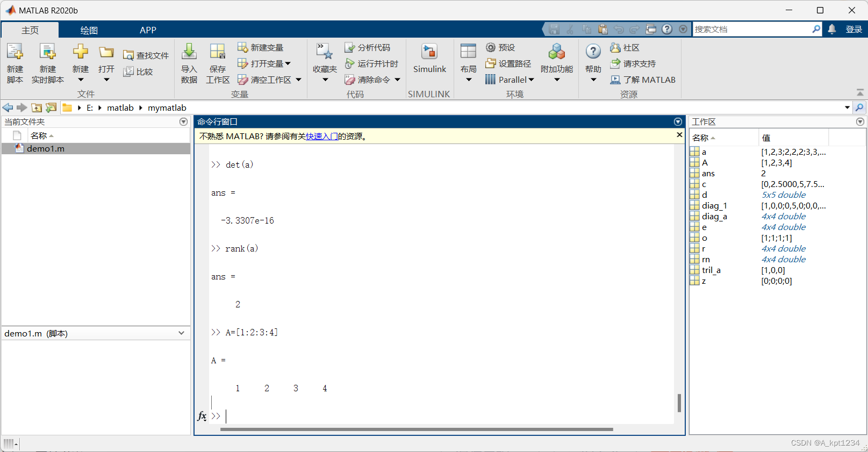Expand the quick access toolbar options arrow
Viewport: 868px width, 452px height.
[683, 29]
